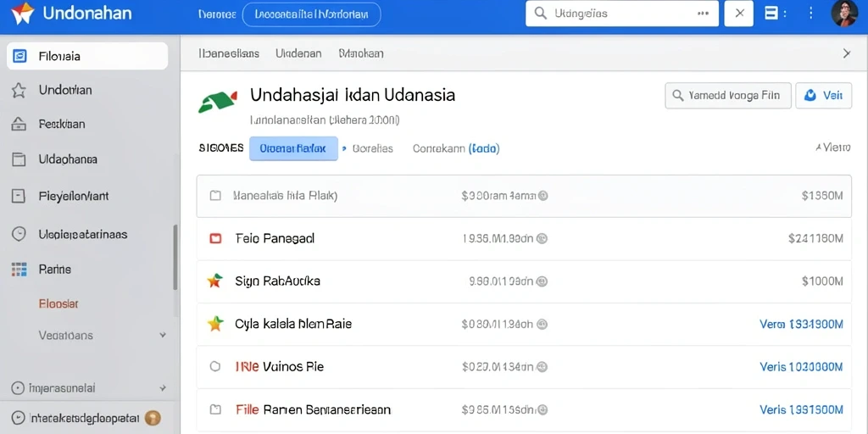
Task: Open the user profile avatar
Action: coord(845,14)
